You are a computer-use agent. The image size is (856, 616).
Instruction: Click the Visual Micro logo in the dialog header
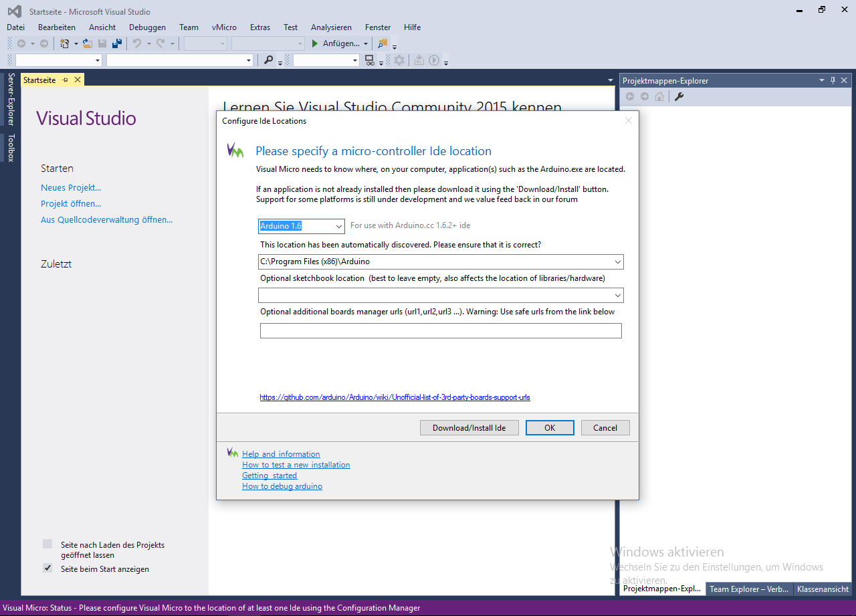[x=235, y=150]
